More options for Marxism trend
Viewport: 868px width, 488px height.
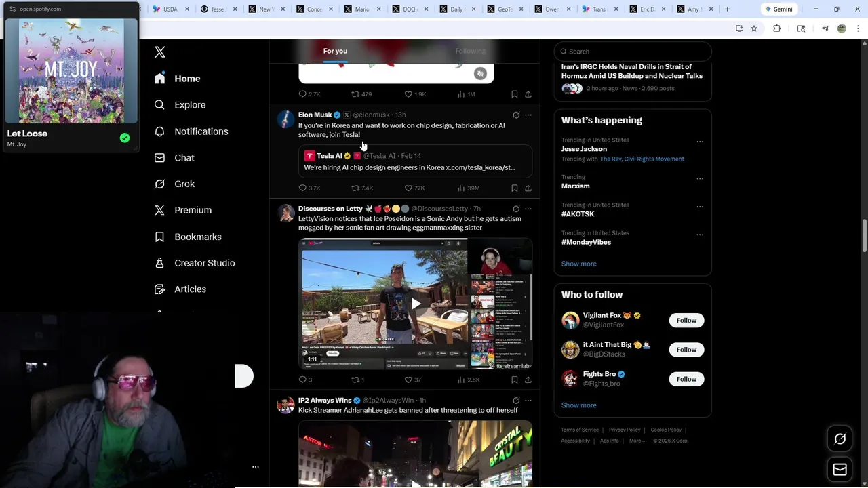(x=700, y=179)
